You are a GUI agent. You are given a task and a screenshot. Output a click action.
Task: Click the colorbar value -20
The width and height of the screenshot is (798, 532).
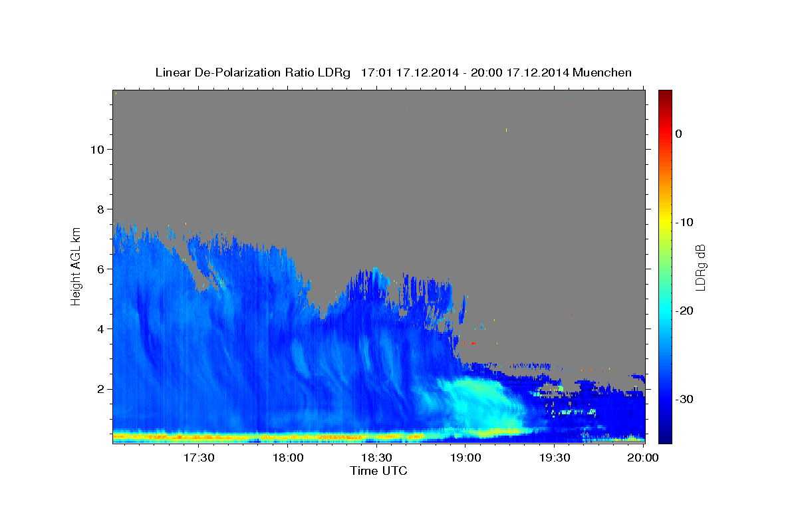pyautogui.click(x=684, y=311)
